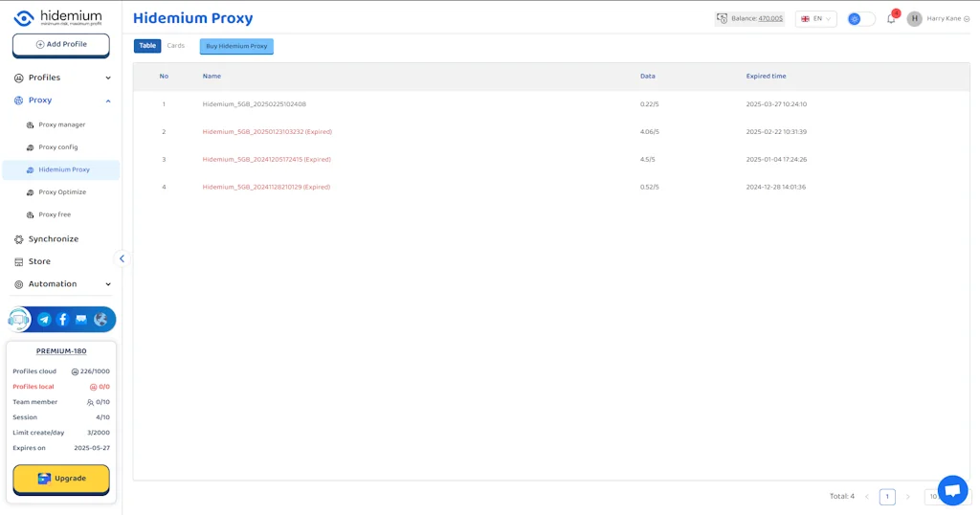Image resolution: width=980 pixels, height=515 pixels.
Task: Click expired time 2025-03-27 10:24:10
Action: [776, 104]
